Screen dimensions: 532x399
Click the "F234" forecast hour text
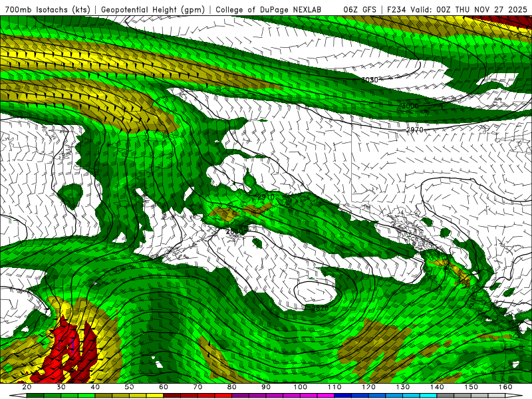click(x=396, y=9)
